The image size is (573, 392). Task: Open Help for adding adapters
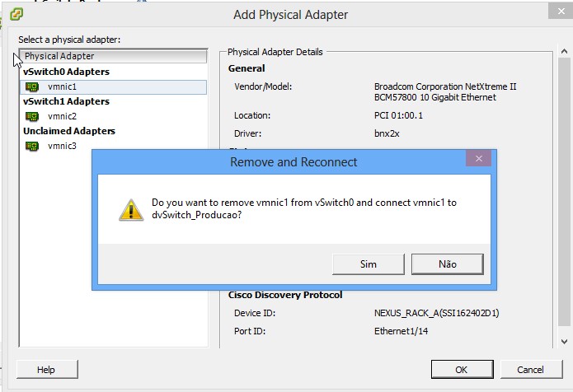(46, 370)
